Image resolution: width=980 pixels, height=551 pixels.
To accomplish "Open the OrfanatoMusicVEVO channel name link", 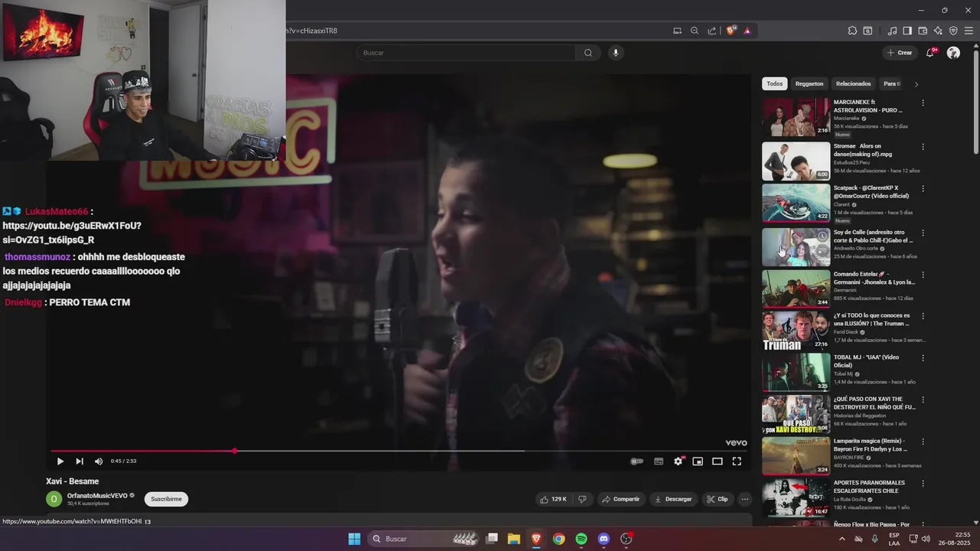I will pos(96,496).
